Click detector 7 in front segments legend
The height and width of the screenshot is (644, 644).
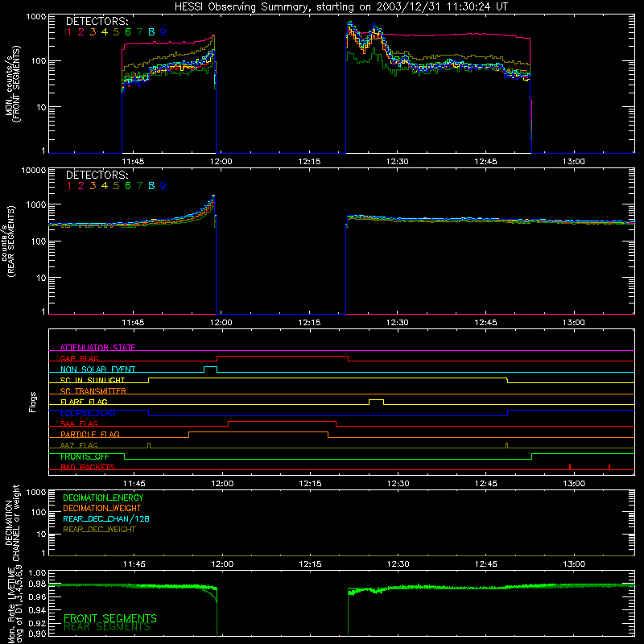point(139,32)
